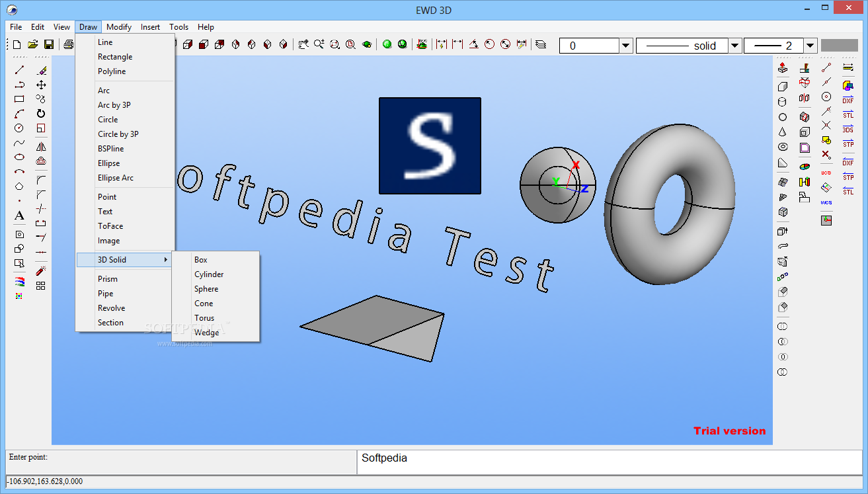868x494 pixels.
Task: Select Sphere in the 3D Solid submenu
Action: click(206, 289)
